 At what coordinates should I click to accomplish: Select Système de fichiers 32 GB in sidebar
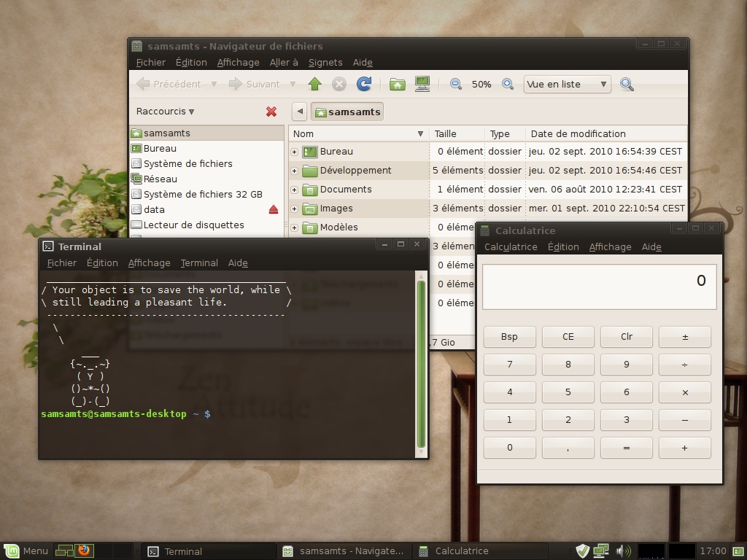tap(206, 194)
